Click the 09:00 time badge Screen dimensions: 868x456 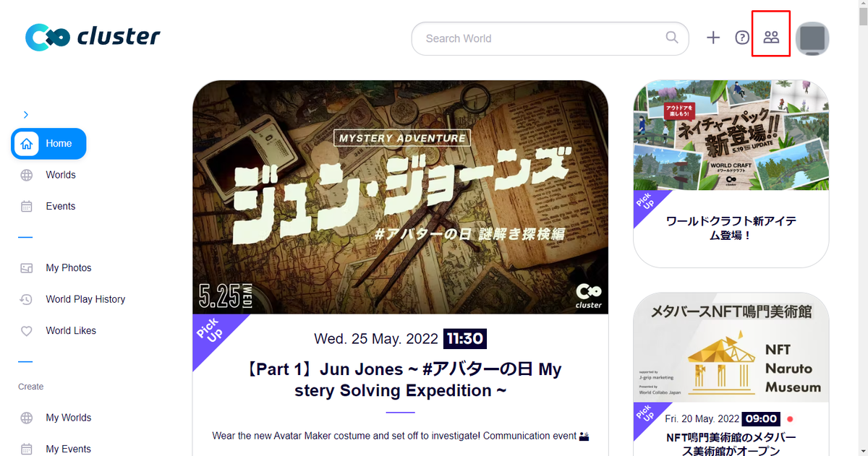point(761,418)
